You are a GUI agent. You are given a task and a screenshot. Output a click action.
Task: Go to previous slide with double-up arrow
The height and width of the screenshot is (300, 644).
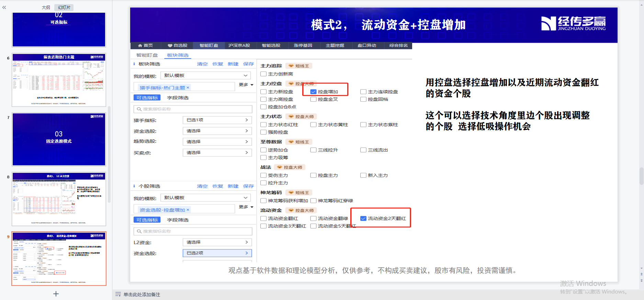[642, 275]
